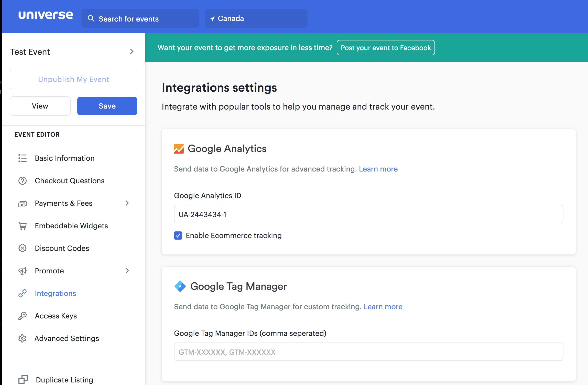Click the Payments & Fees money icon
588x385 pixels.
click(23, 204)
